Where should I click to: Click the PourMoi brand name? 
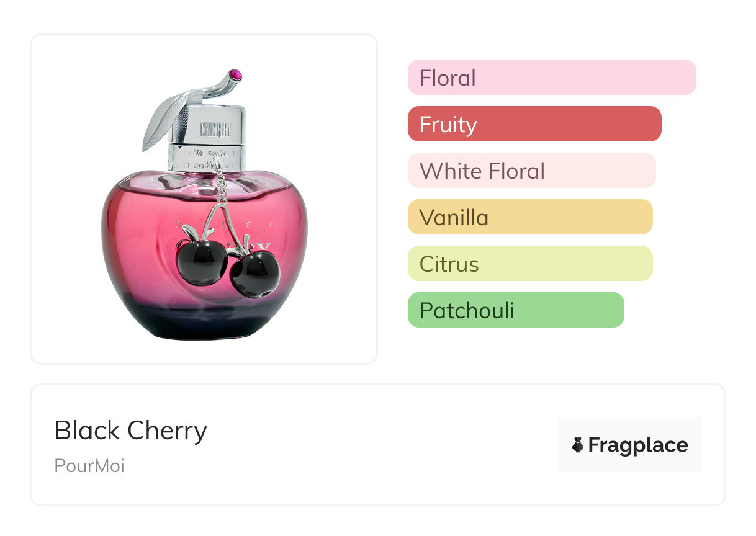(x=89, y=466)
